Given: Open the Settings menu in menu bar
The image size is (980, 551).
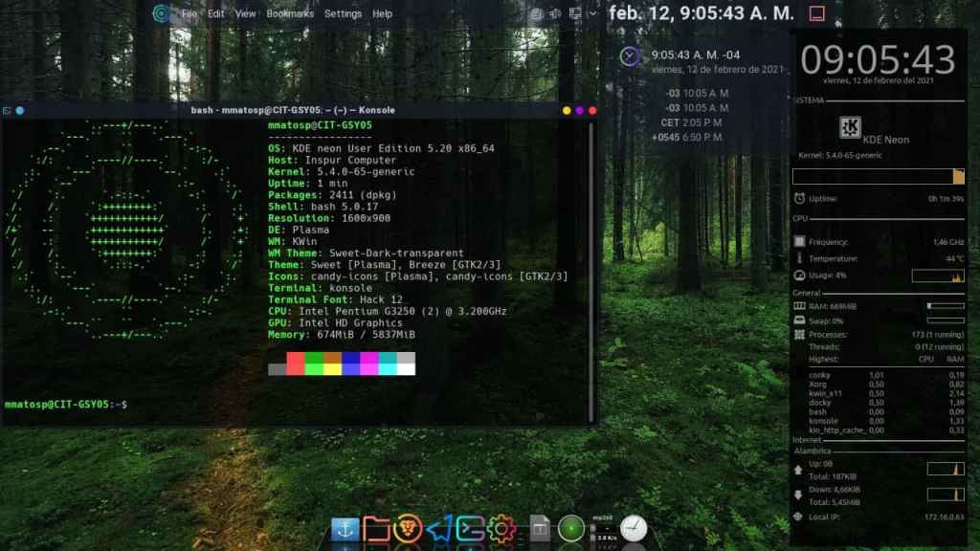Looking at the screenshot, I should [x=343, y=14].
